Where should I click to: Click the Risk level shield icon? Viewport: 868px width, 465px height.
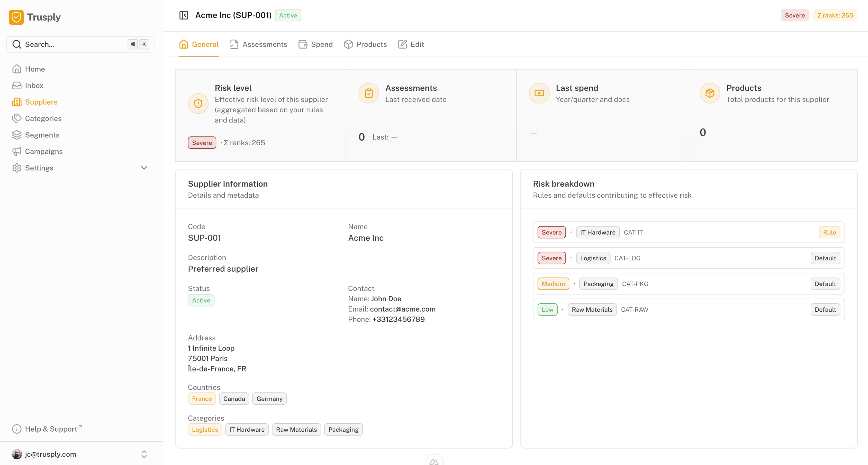198,103
